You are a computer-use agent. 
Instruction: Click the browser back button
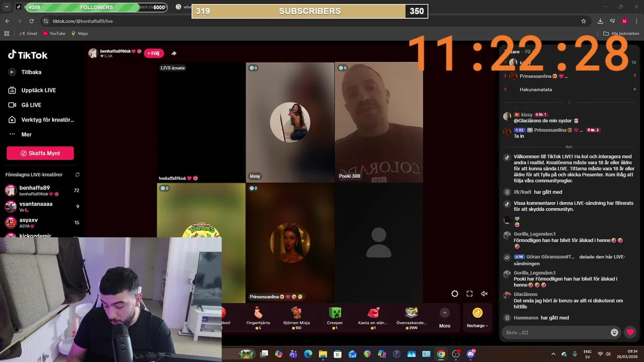7,21
